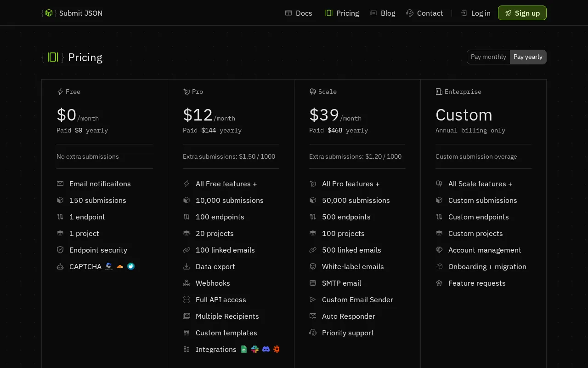588x368 pixels.
Task: Click the 150 submissions cube icon
Action: click(x=60, y=200)
